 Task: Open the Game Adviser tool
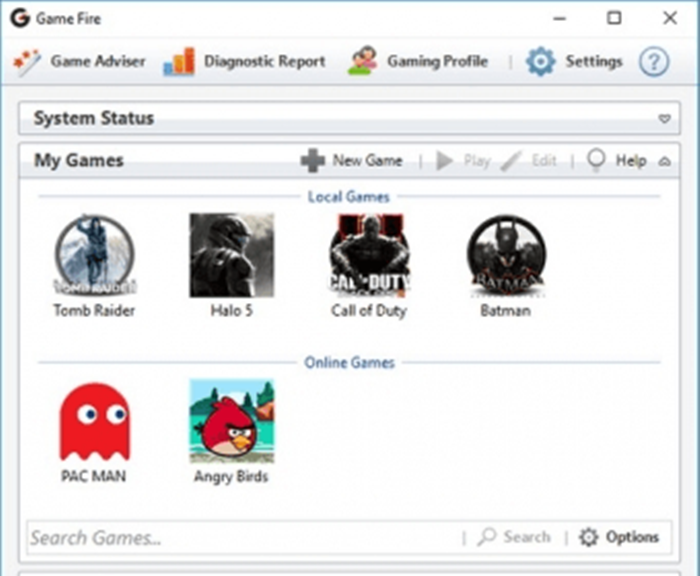(x=80, y=62)
